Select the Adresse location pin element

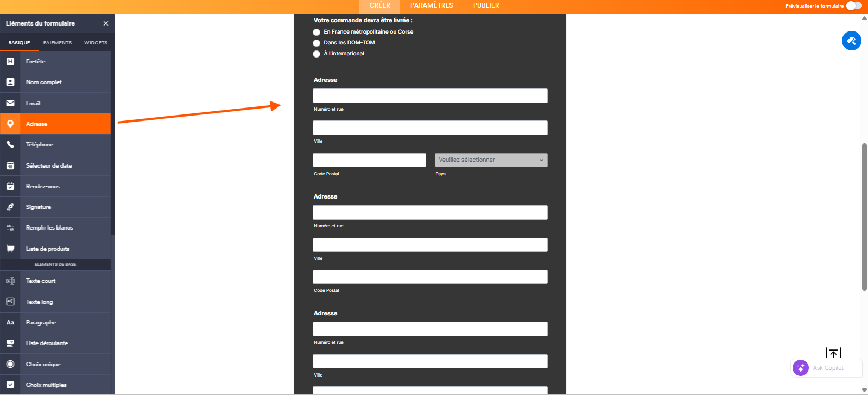coord(55,124)
